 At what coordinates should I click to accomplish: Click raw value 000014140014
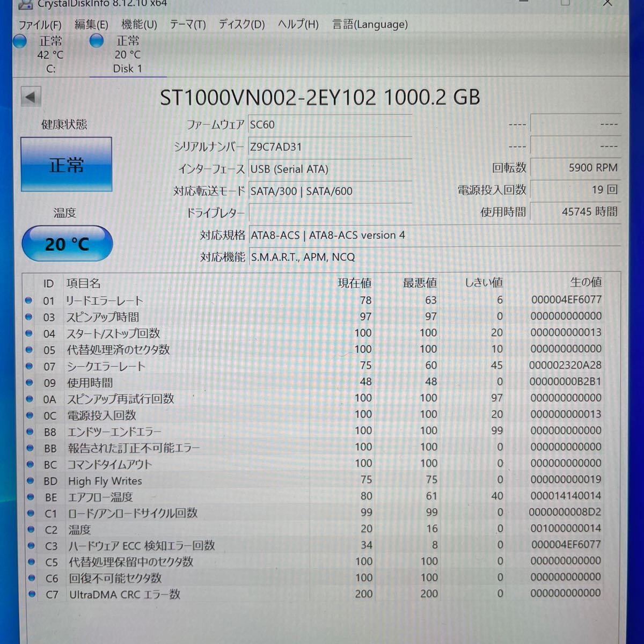coord(566,496)
